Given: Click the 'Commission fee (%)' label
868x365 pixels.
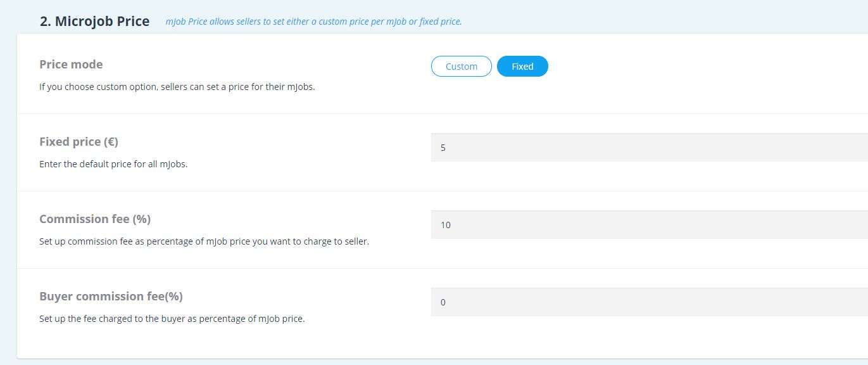Looking at the screenshot, I should click(95, 219).
